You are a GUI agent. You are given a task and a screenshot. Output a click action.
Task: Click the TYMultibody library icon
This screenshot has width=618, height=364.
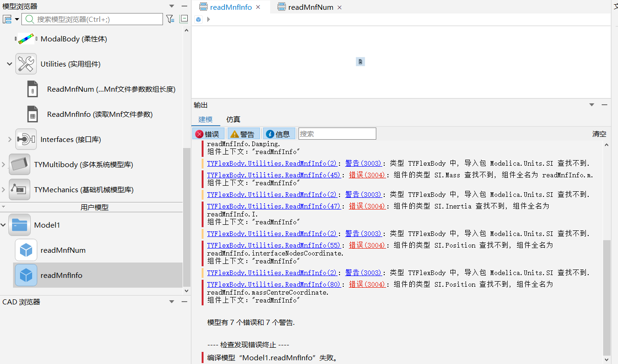tap(20, 165)
